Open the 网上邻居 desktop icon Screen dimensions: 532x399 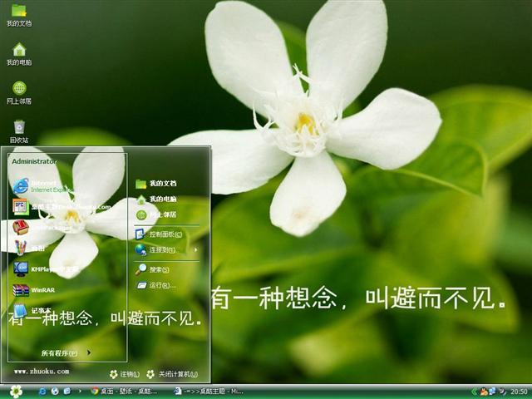pyautogui.click(x=19, y=93)
